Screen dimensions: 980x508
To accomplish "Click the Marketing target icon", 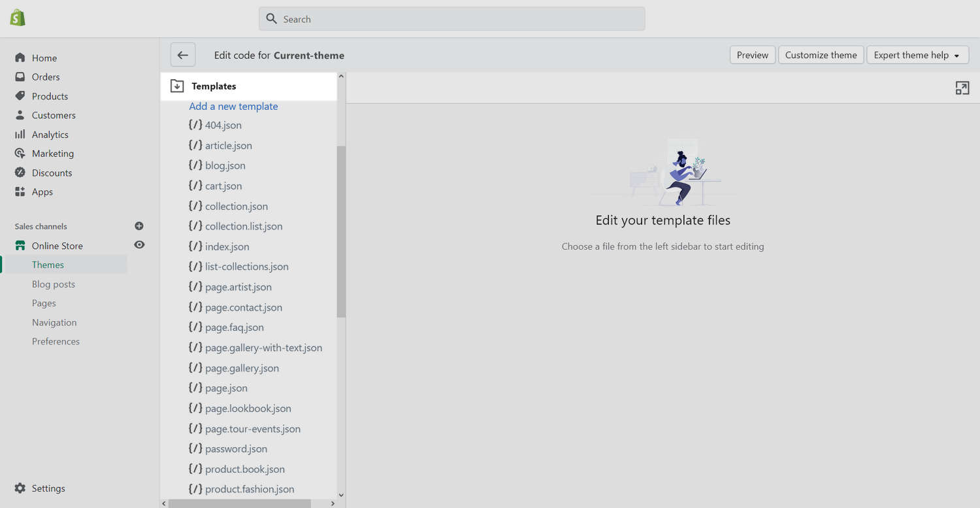I will point(20,153).
